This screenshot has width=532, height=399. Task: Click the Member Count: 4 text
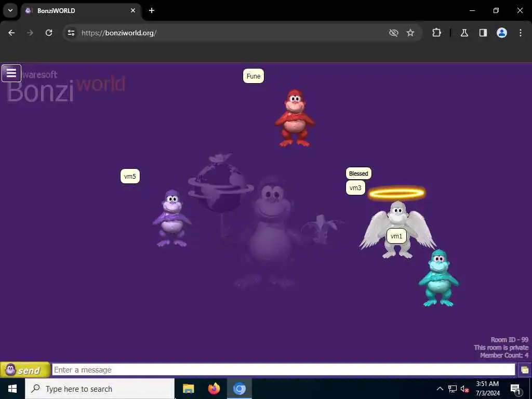click(504, 355)
